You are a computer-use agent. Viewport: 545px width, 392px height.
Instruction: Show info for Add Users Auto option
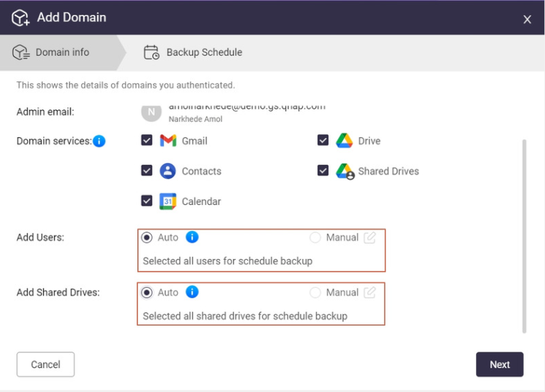pyautogui.click(x=192, y=237)
